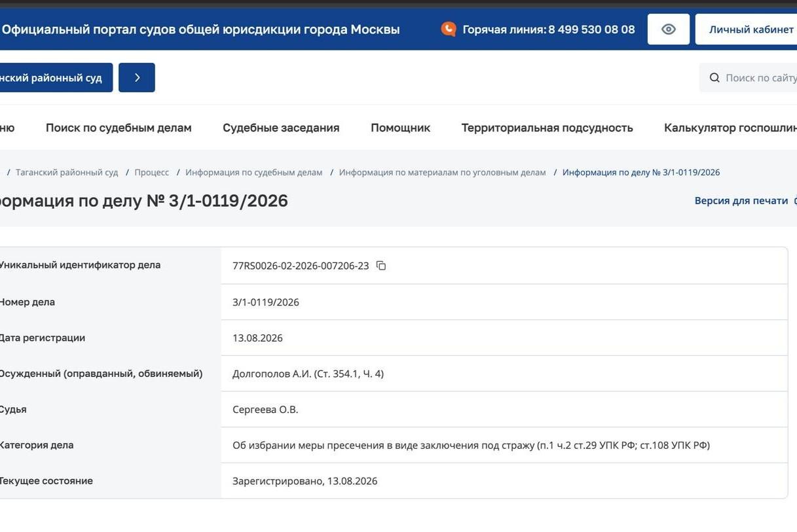Go to Информация по судебным делам breadcrumb
Viewport: 797px width, 532px height.
[254, 172]
